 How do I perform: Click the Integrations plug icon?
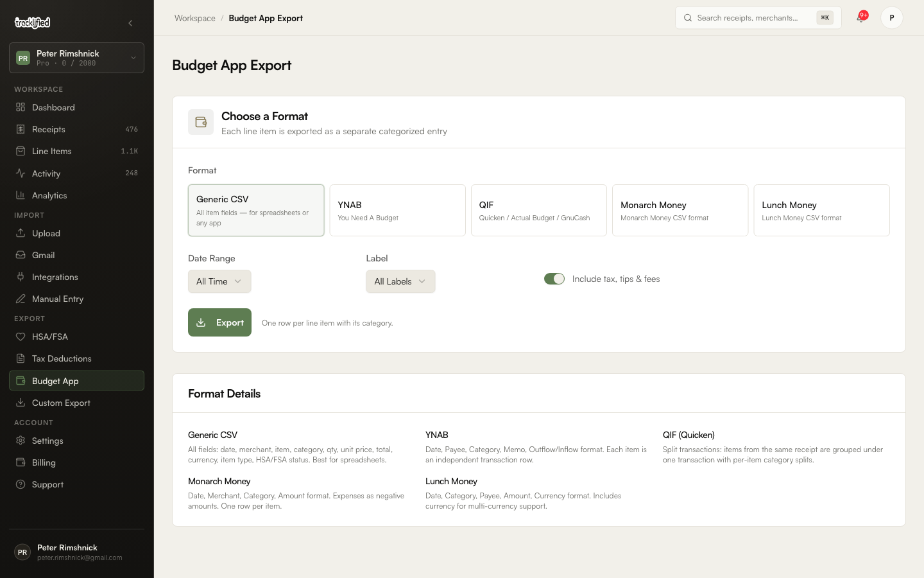click(x=21, y=277)
